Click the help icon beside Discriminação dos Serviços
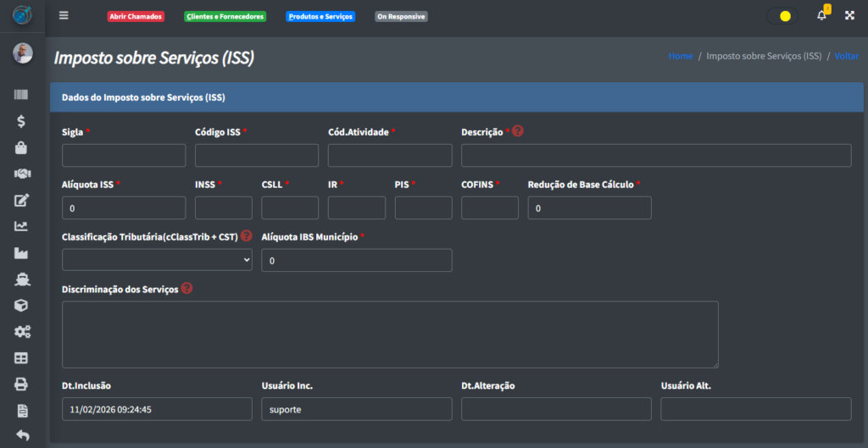 (186, 288)
